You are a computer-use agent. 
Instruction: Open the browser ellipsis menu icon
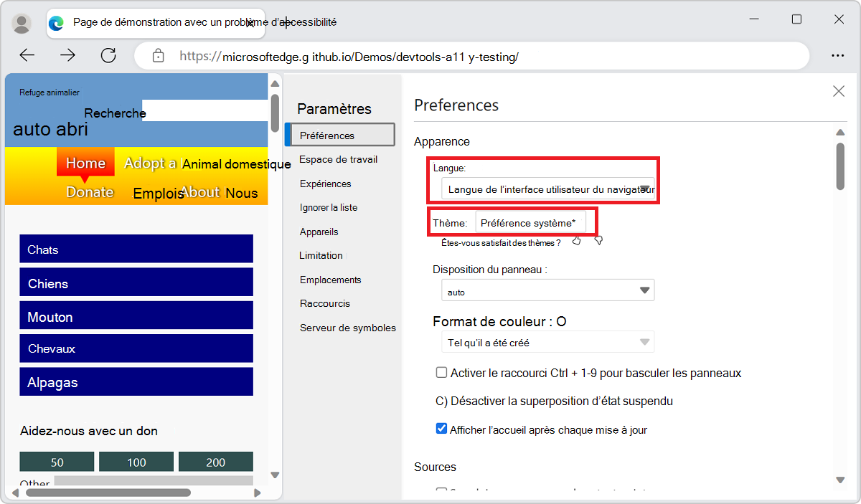tap(838, 55)
